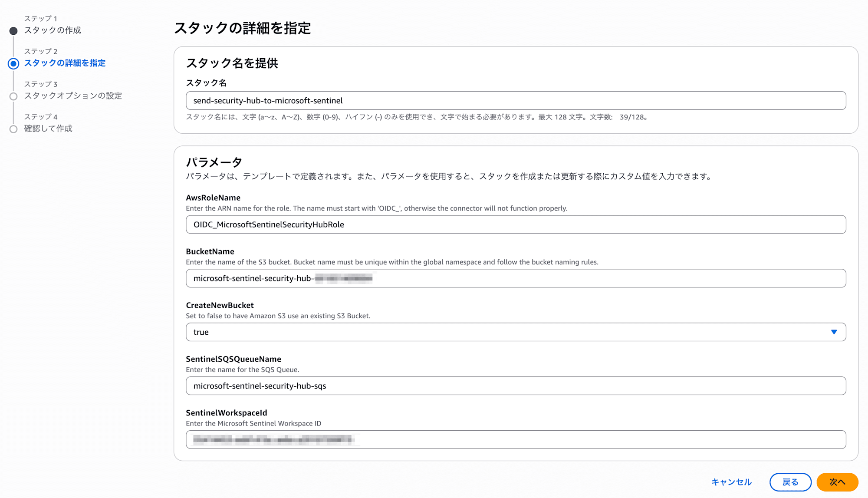Click the step 2 active circle indicator

click(x=13, y=64)
